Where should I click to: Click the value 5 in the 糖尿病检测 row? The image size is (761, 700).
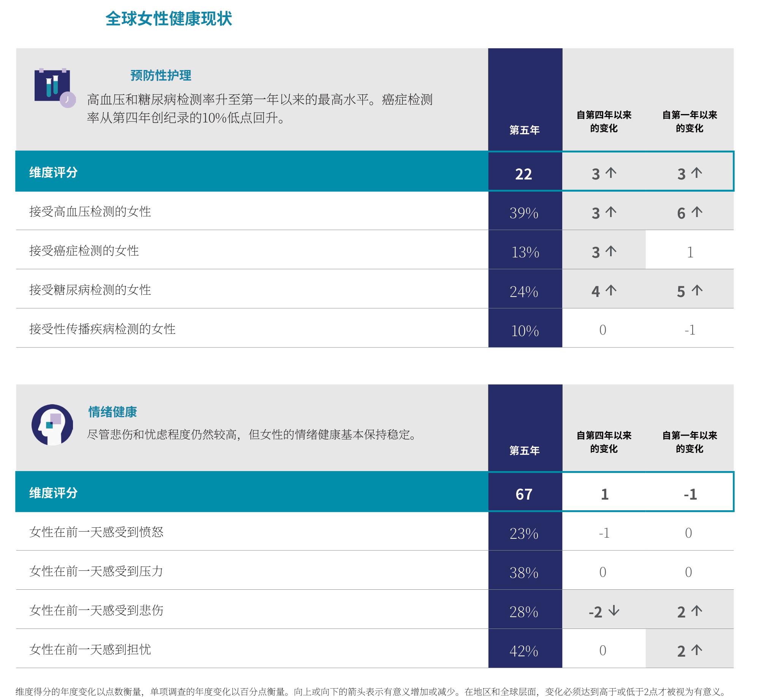681,292
